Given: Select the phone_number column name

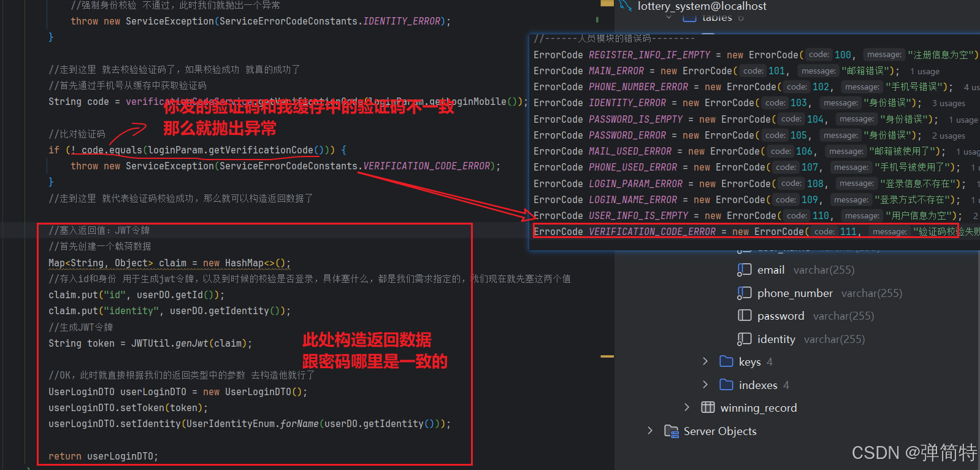Looking at the screenshot, I should click(795, 293).
